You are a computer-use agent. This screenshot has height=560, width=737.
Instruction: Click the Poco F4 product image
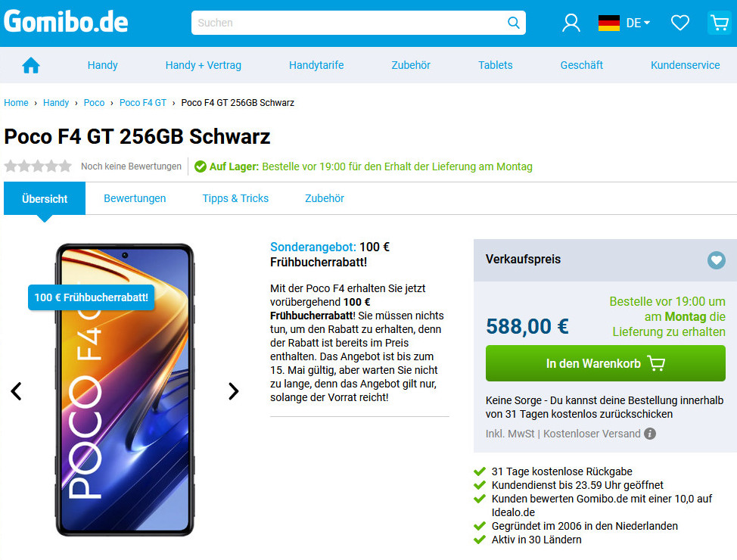pos(125,390)
